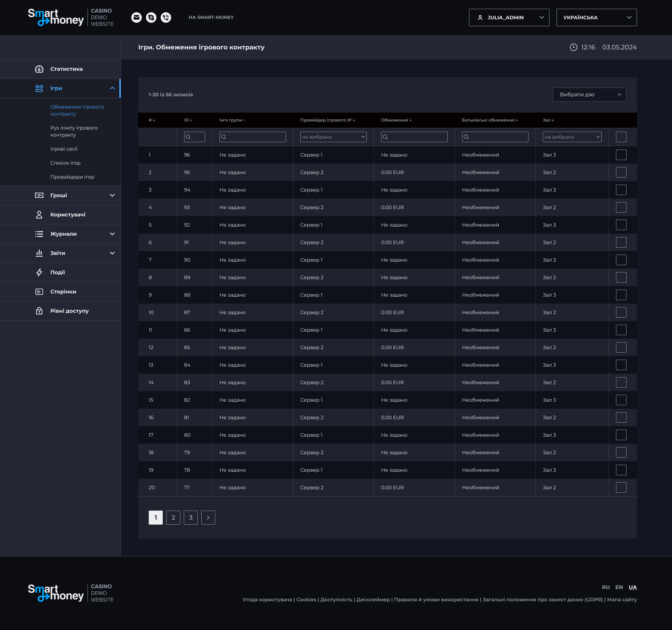The height and width of the screenshot is (630, 672).
Task: Click the padlock icon for Рівні доступу
Action: (x=39, y=311)
